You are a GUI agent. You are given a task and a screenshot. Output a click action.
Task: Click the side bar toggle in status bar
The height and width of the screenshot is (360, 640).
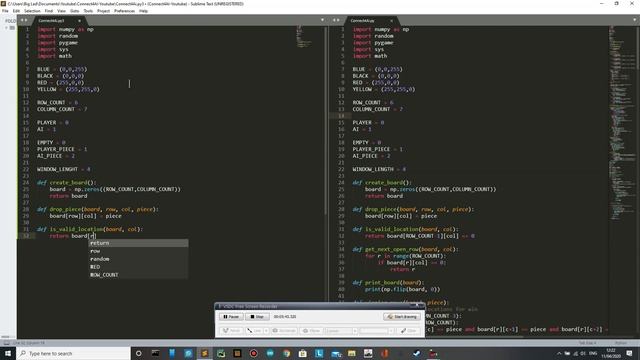click(x=7, y=343)
